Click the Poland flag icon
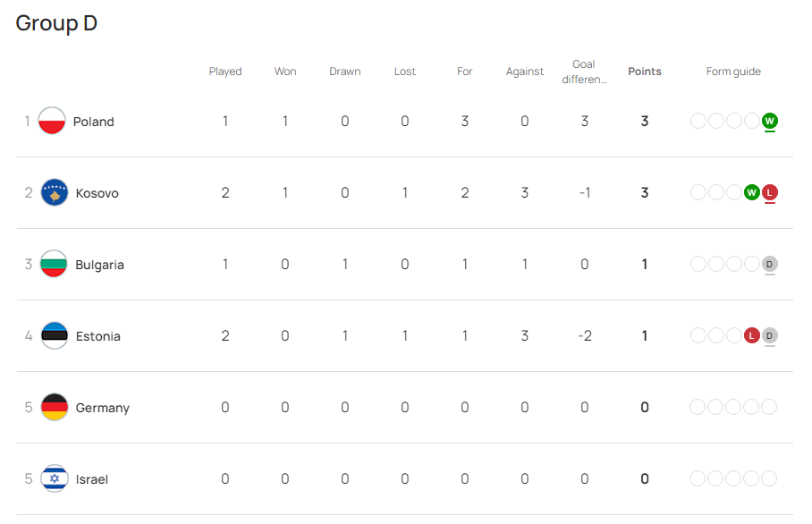This screenshot has width=812, height=524. pos(52,121)
